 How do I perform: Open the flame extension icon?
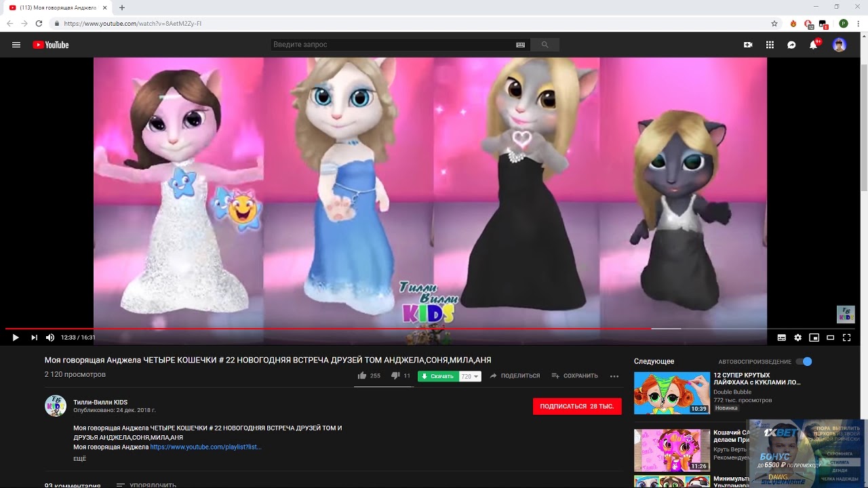click(793, 23)
